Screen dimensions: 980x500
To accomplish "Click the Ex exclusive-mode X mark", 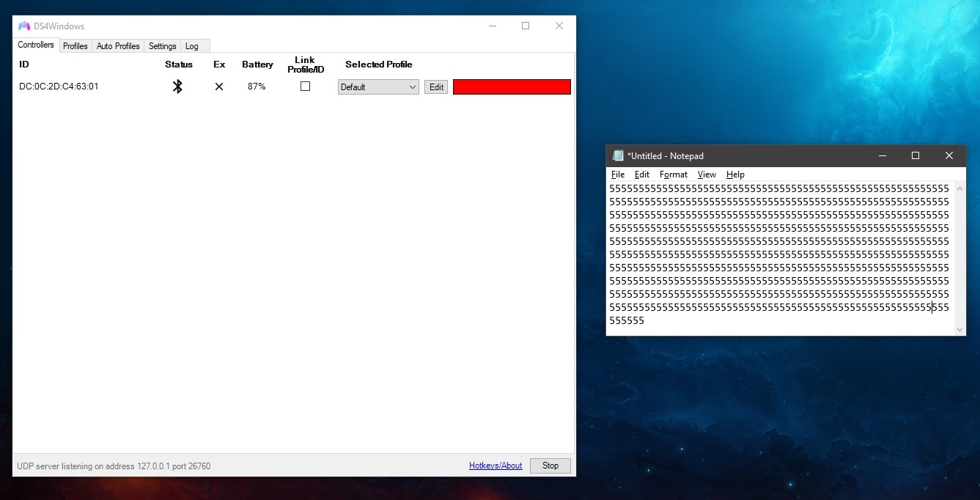I will [218, 87].
